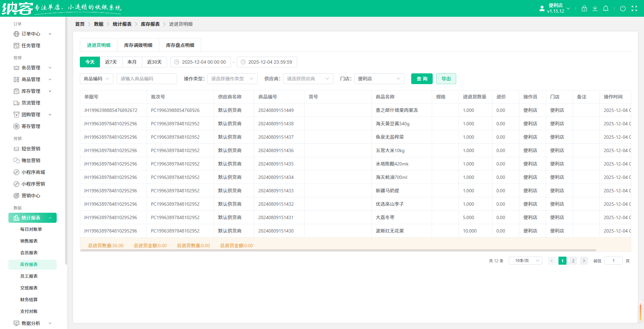Open the 库存盘点明细 tab
The width and height of the screenshot is (644, 329).
(x=180, y=45)
